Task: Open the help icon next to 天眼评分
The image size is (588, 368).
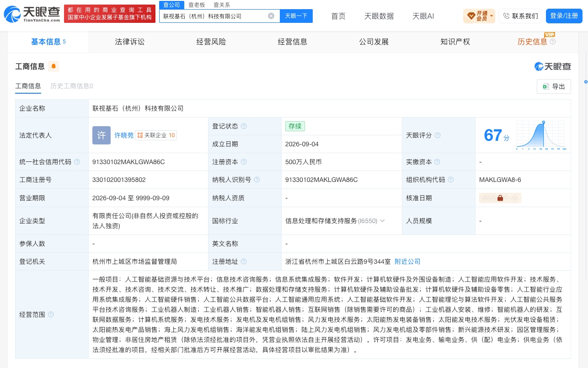Action: 438,135
